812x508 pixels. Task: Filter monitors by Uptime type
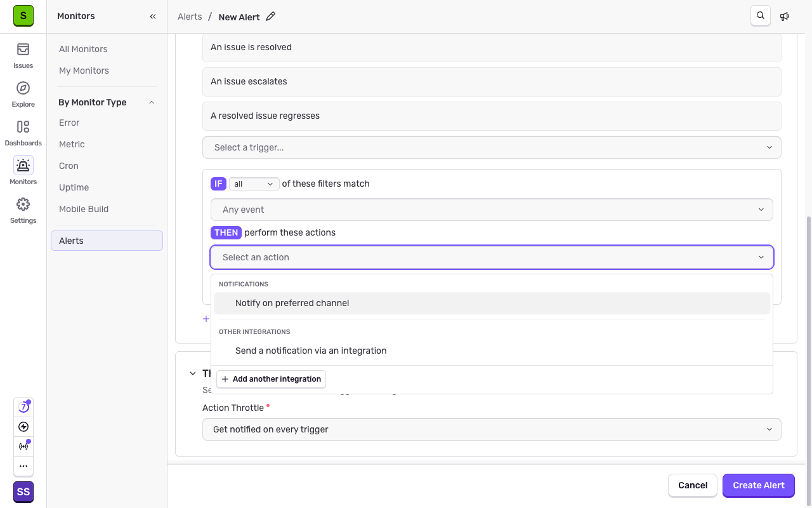tap(107, 187)
